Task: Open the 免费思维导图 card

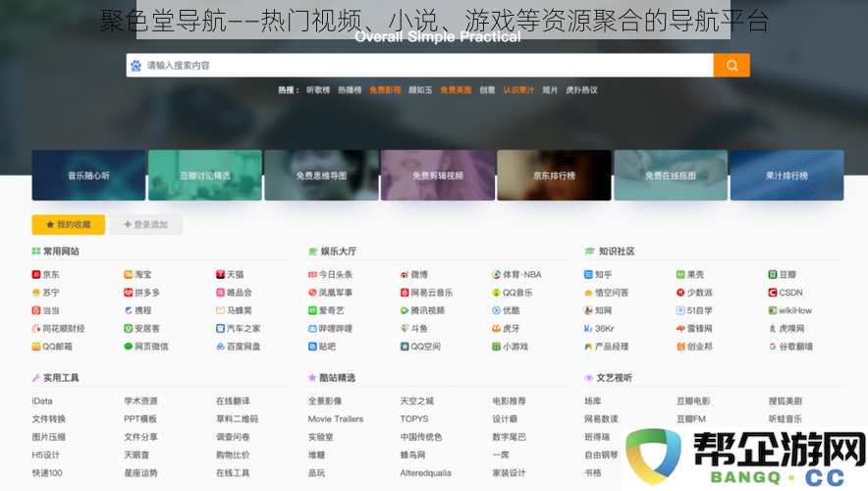Action: (x=322, y=176)
